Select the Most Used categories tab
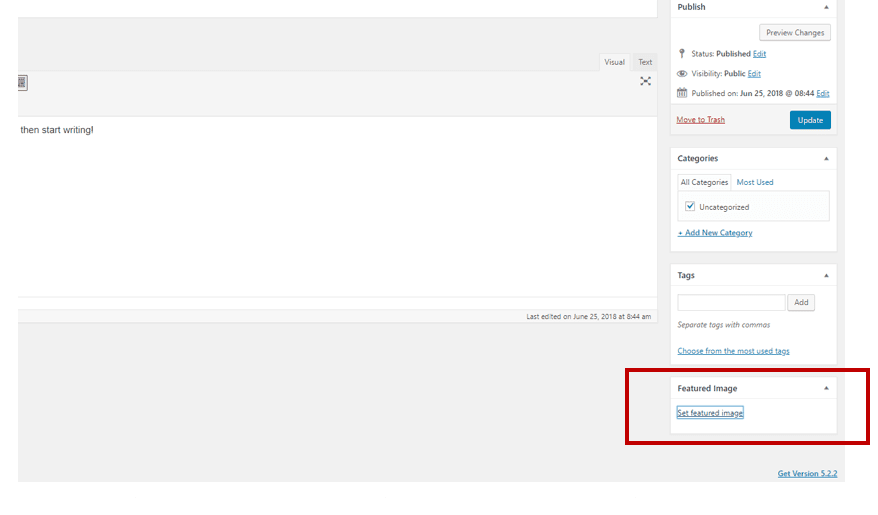 point(755,182)
